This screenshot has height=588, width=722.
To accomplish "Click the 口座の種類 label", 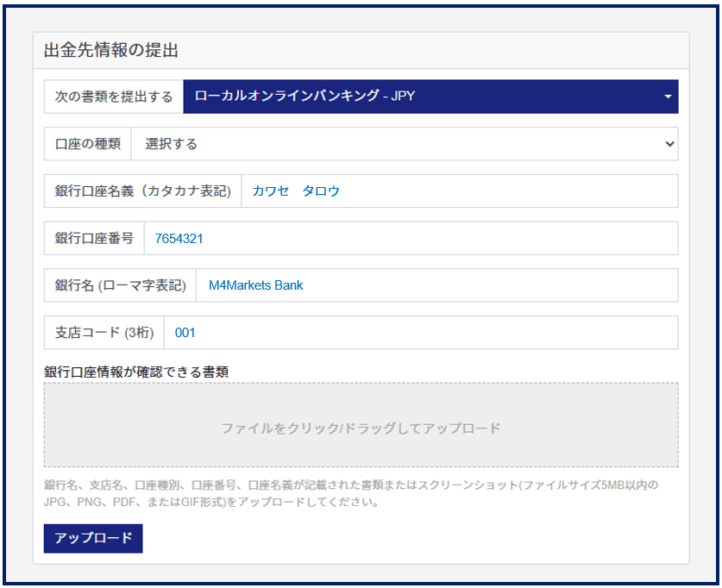I will coord(87,144).
